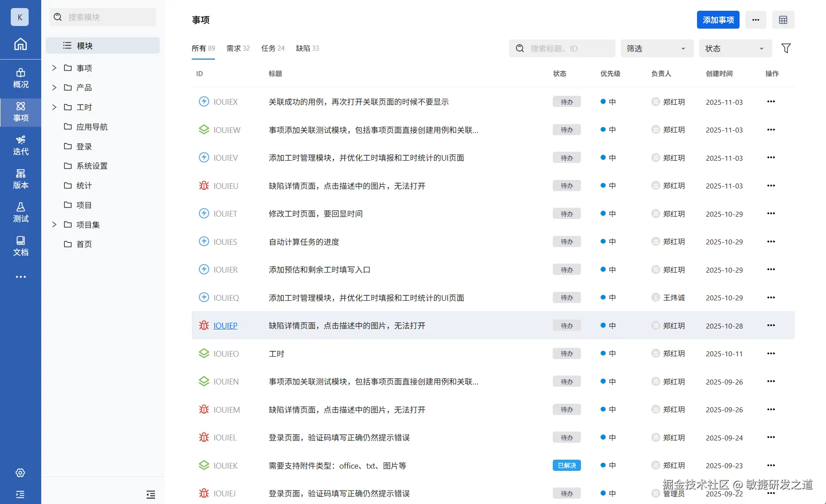Go to 概况 overview section
This screenshot has width=826, height=504.
[21, 78]
